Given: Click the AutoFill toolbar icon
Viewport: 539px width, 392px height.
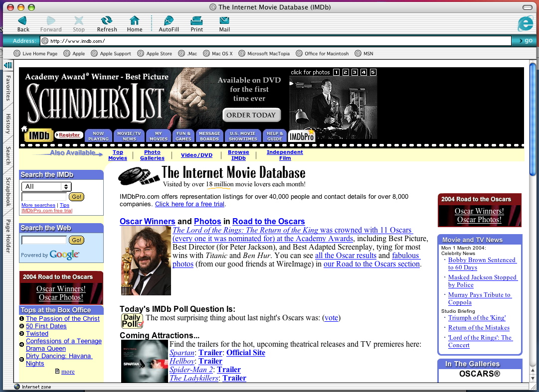Looking at the screenshot, I should click(169, 20).
